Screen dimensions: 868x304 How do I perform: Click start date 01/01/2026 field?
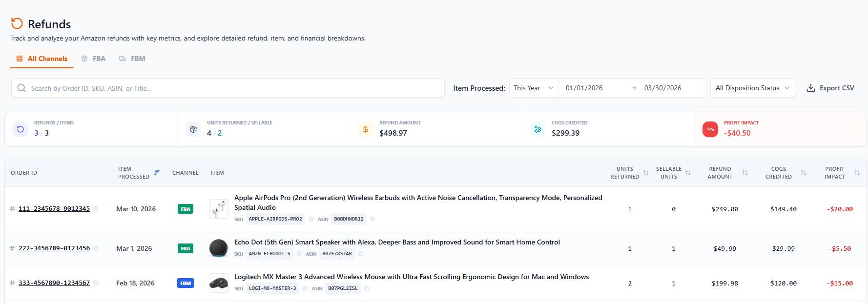tap(584, 88)
